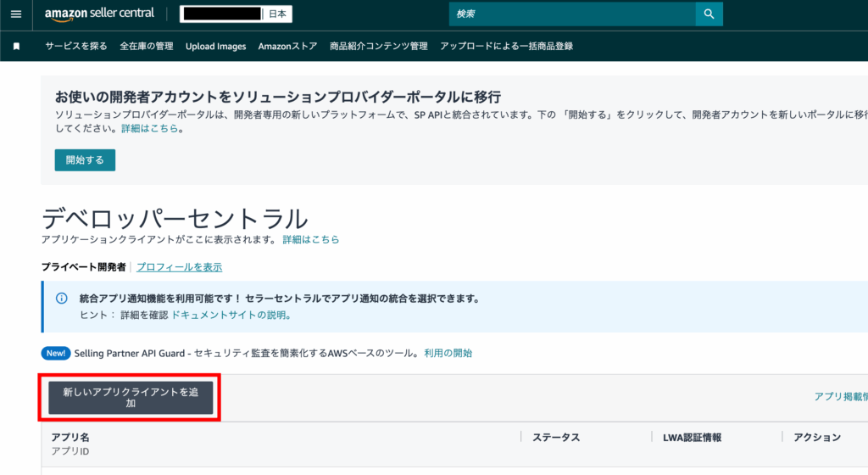The width and height of the screenshot is (868, 475).
Task: Open the hamburger navigation menu
Action: click(x=15, y=14)
